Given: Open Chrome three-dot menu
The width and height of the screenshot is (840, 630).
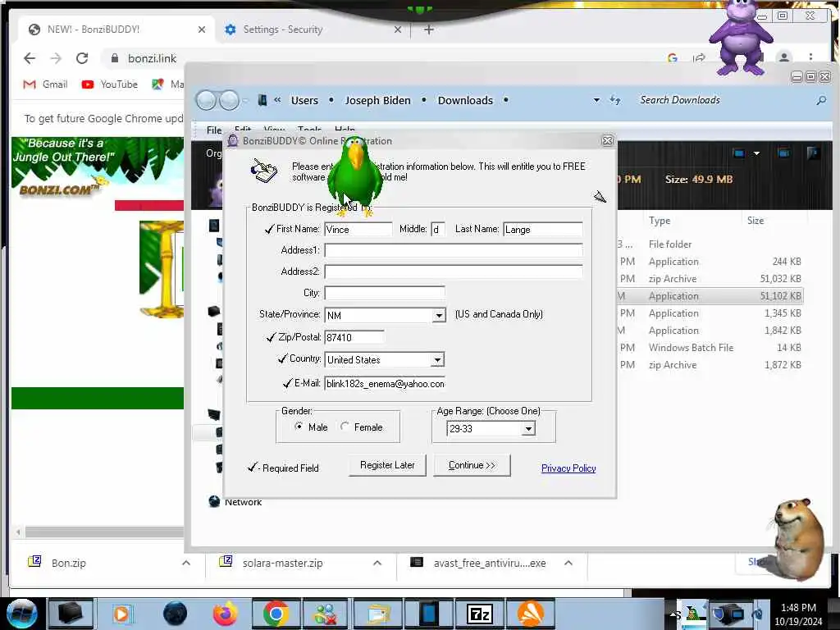Looking at the screenshot, I should point(810,57).
